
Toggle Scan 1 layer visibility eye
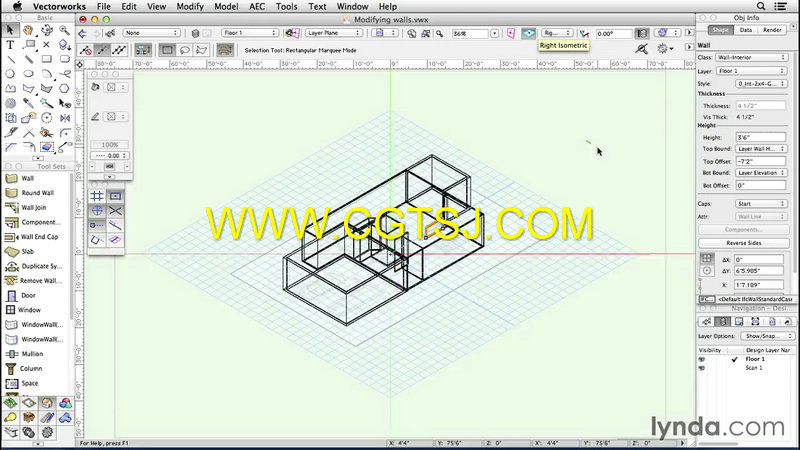point(702,368)
